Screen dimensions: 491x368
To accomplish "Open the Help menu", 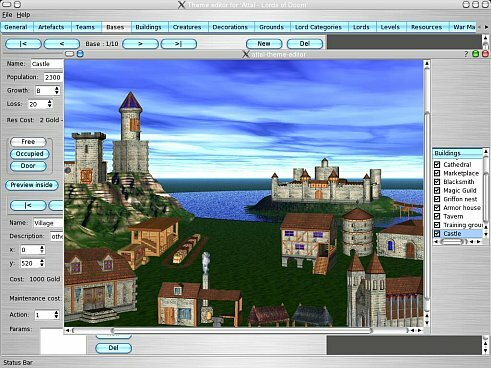I will click(23, 15).
